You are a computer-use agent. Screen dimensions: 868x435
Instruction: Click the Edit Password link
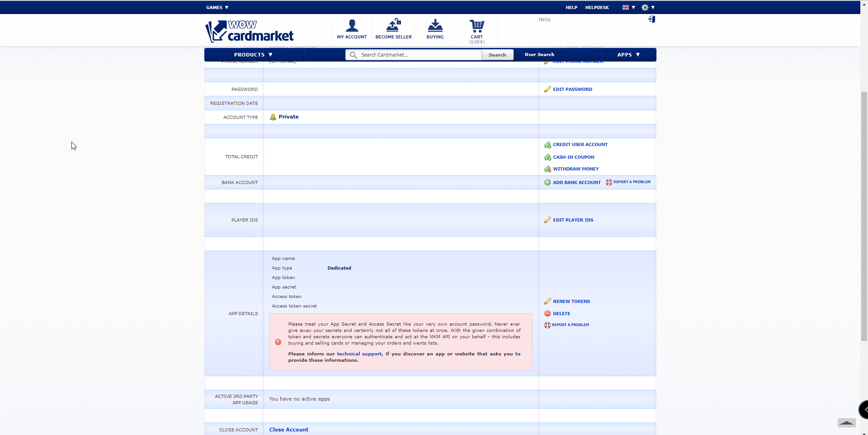[572, 90]
